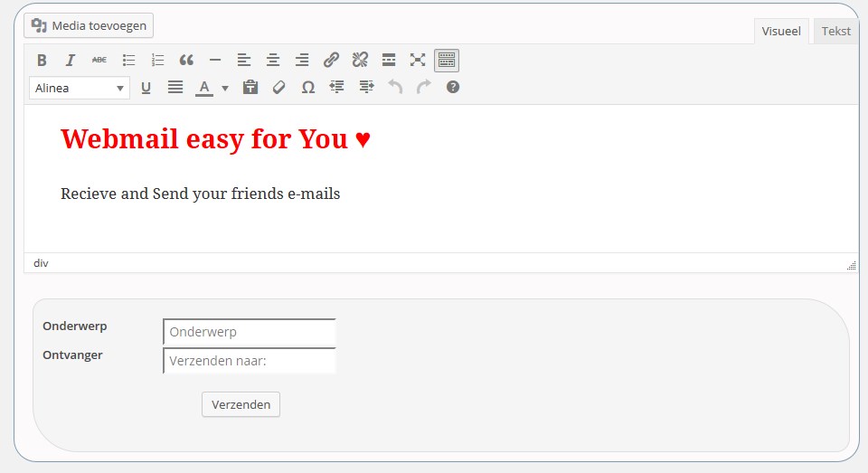Switch to the Tekst editor tab

[x=835, y=31]
